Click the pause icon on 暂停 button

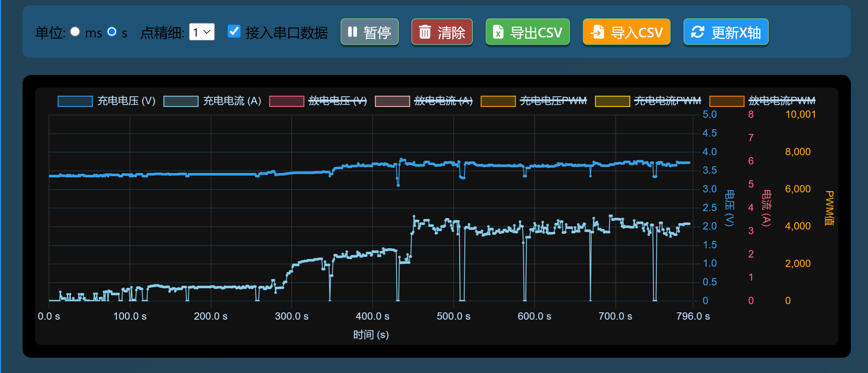point(352,32)
